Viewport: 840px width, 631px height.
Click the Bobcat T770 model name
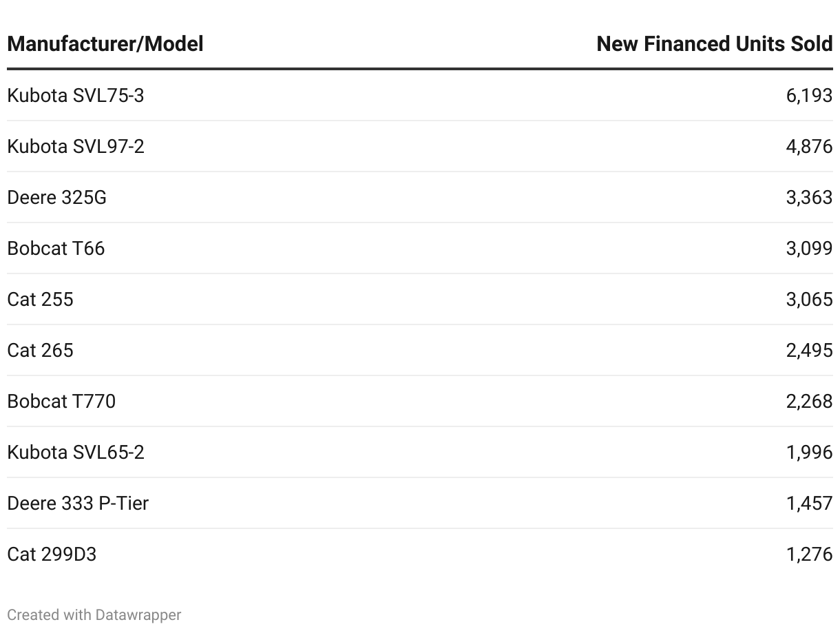tap(61, 402)
